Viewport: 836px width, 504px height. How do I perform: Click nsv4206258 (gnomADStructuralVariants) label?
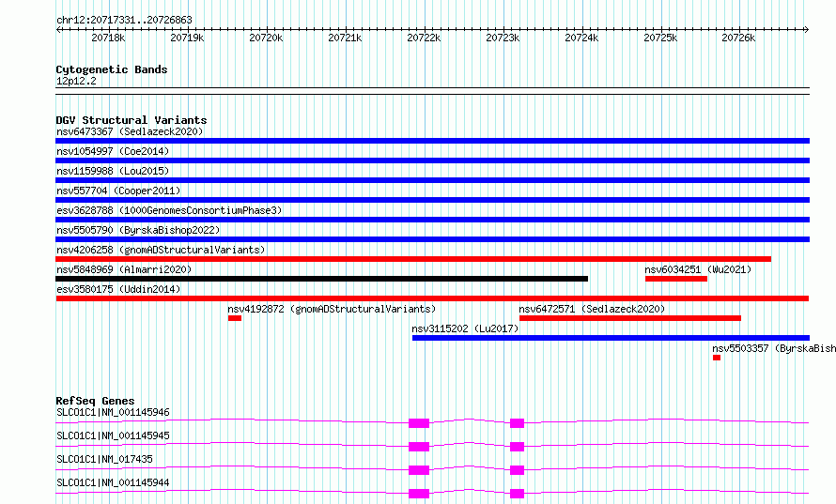[161, 250]
